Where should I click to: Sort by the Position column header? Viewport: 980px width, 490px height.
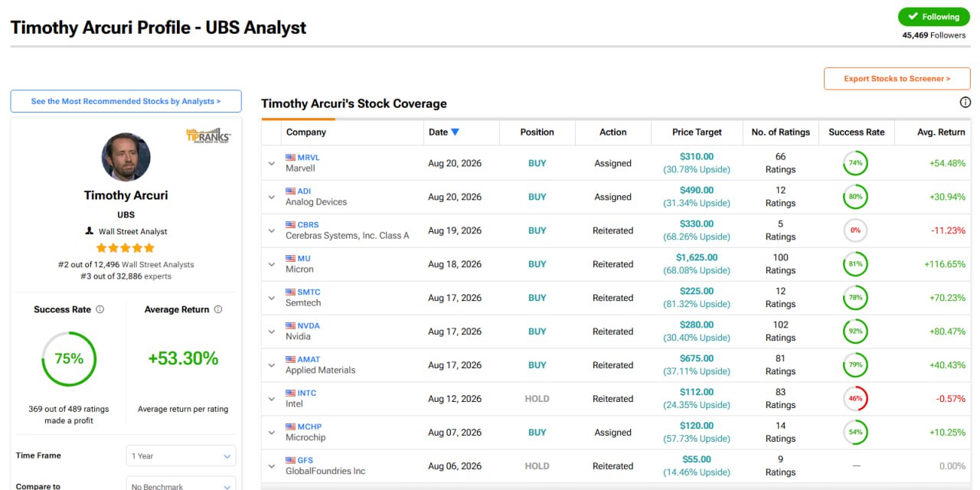[537, 132]
